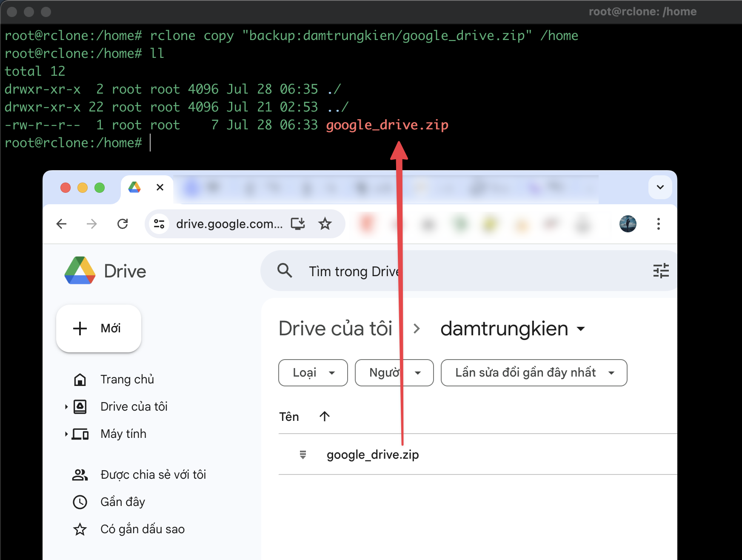Click the search magnifier icon in Drive
Image resolution: width=742 pixels, height=560 pixels.
point(285,270)
